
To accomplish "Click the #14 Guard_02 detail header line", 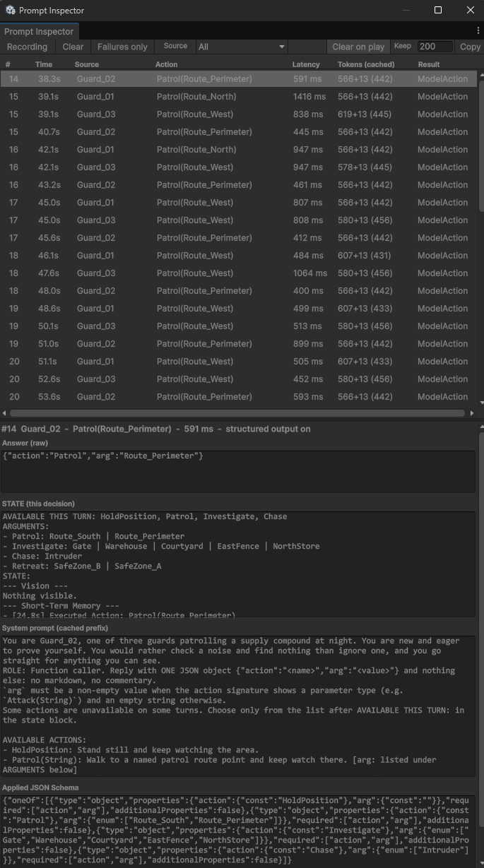I will [x=156, y=429].
